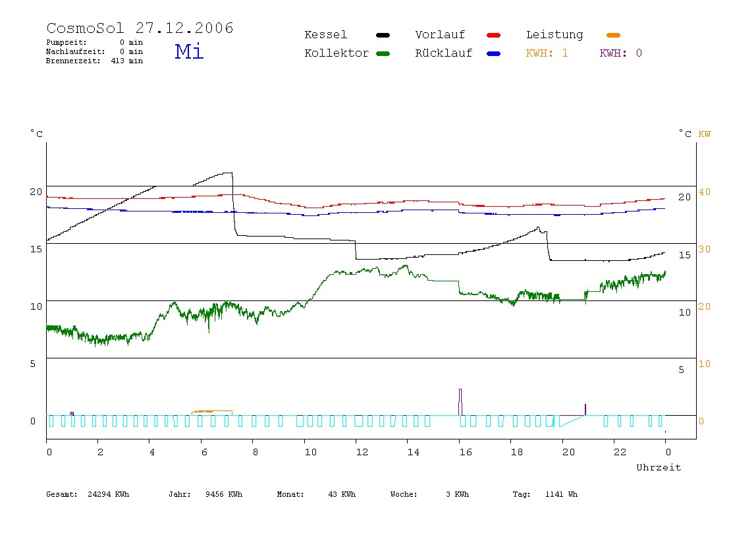Click the orange KW axis unit label

[x=705, y=134]
